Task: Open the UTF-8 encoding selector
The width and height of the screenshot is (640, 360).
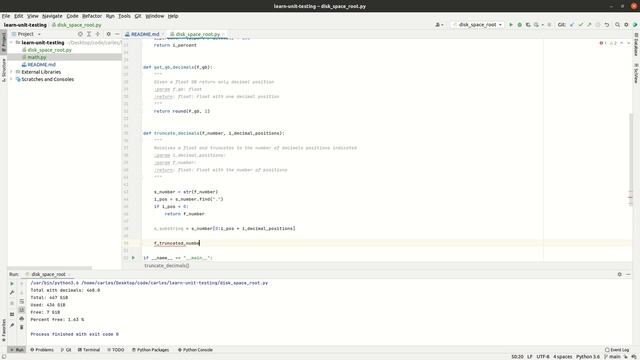Action: [x=543, y=357]
